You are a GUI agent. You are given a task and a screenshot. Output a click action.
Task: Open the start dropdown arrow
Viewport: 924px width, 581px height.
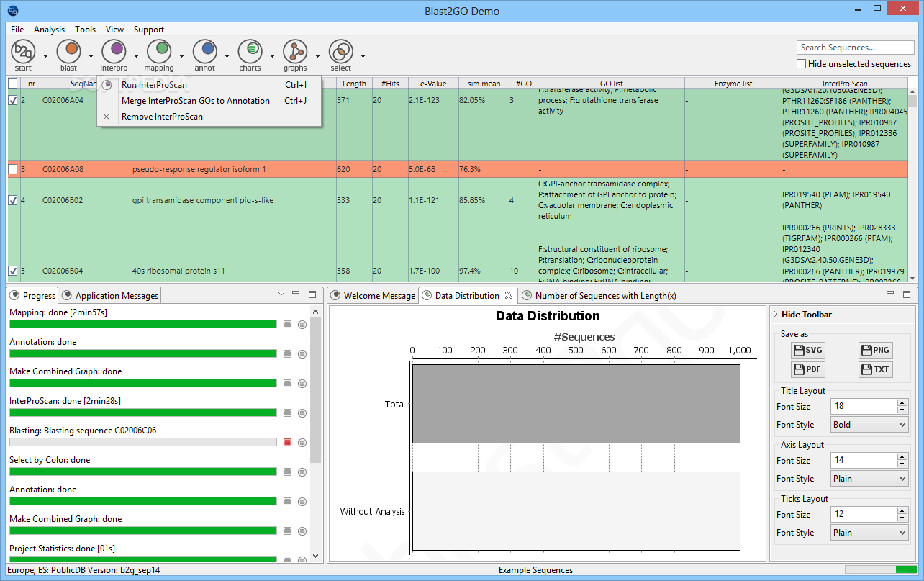point(45,55)
